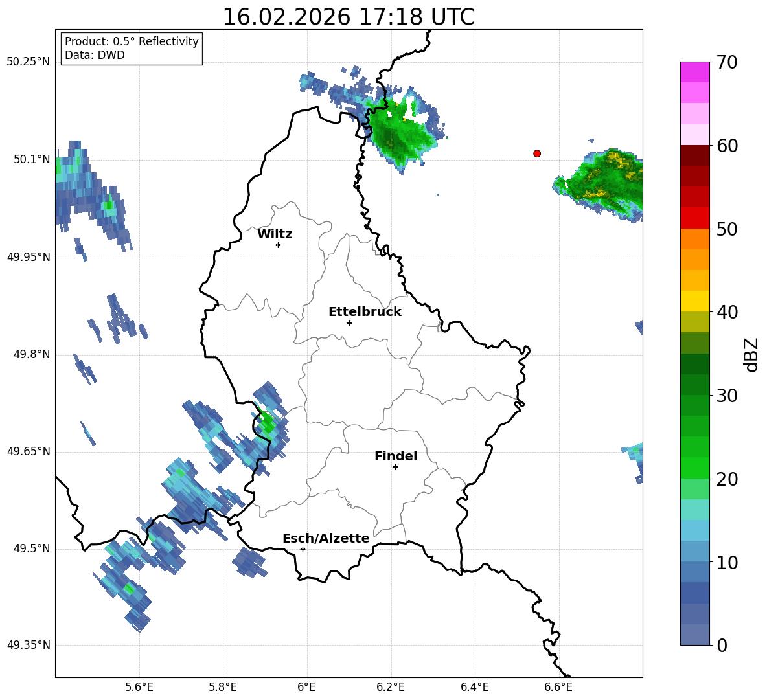Click the title text 16.02.2026 17:18 UTC
The image size is (767, 700).
pyautogui.click(x=349, y=17)
